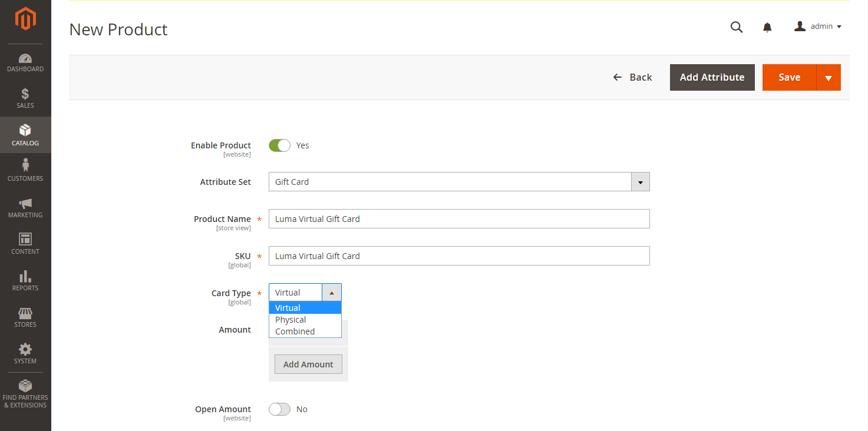
Task: Click the Add Attribute button
Action: point(712,77)
